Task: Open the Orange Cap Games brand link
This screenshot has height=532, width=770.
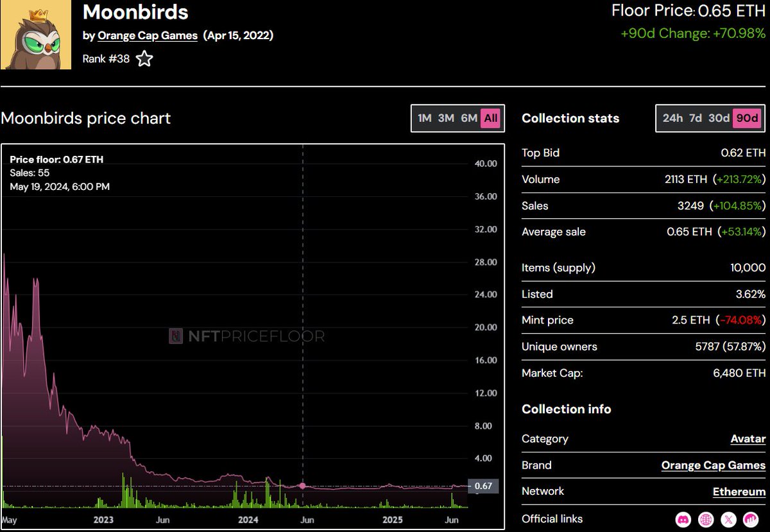Action: coord(714,465)
